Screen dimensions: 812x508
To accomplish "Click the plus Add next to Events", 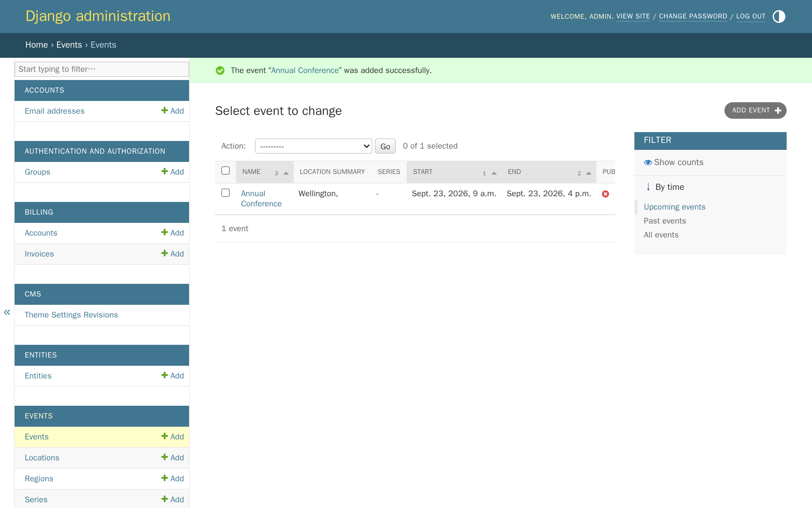I will 173,437.
